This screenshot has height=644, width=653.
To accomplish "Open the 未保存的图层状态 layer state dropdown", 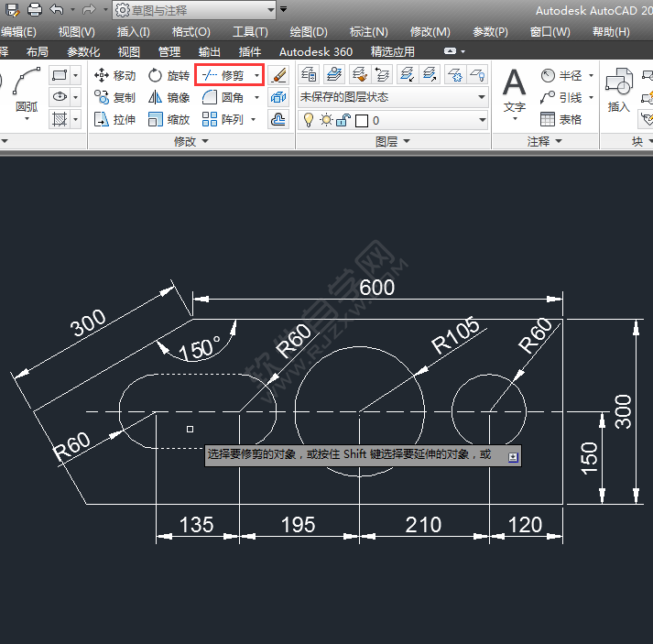I will point(393,97).
